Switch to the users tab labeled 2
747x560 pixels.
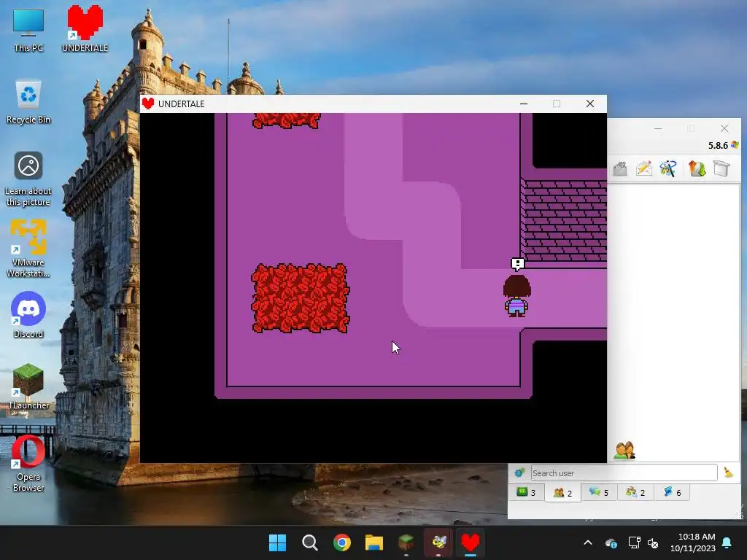(x=562, y=492)
